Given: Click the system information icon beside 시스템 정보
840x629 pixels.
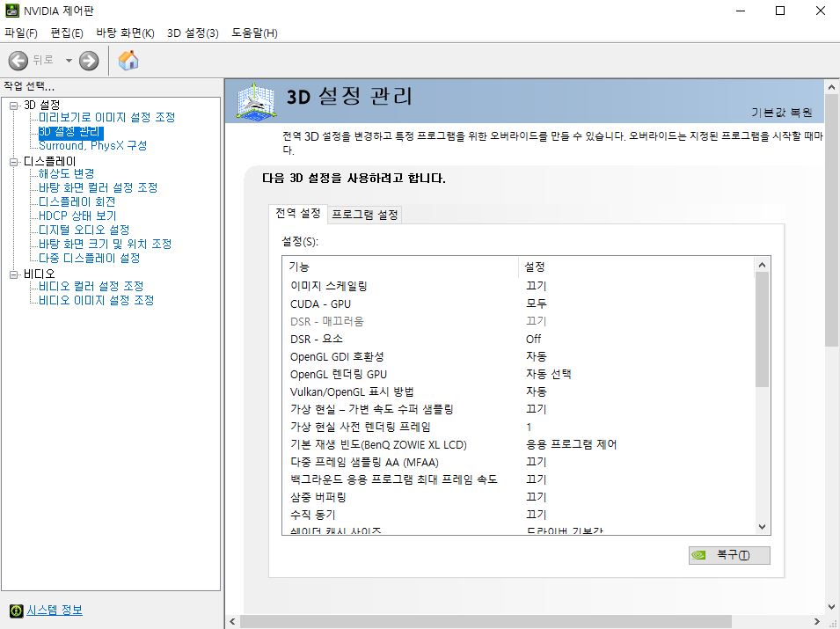Looking at the screenshot, I should [x=17, y=611].
